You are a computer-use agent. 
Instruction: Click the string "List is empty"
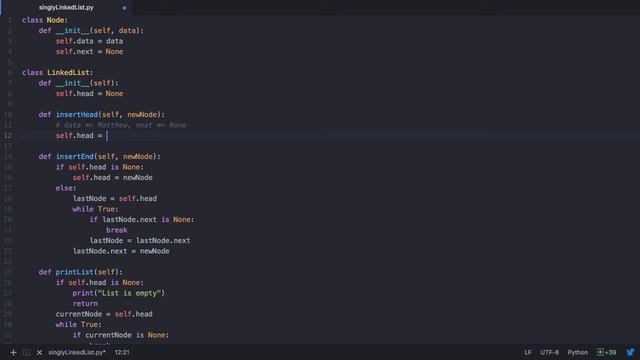pyautogui.click(x=129, y=293)
